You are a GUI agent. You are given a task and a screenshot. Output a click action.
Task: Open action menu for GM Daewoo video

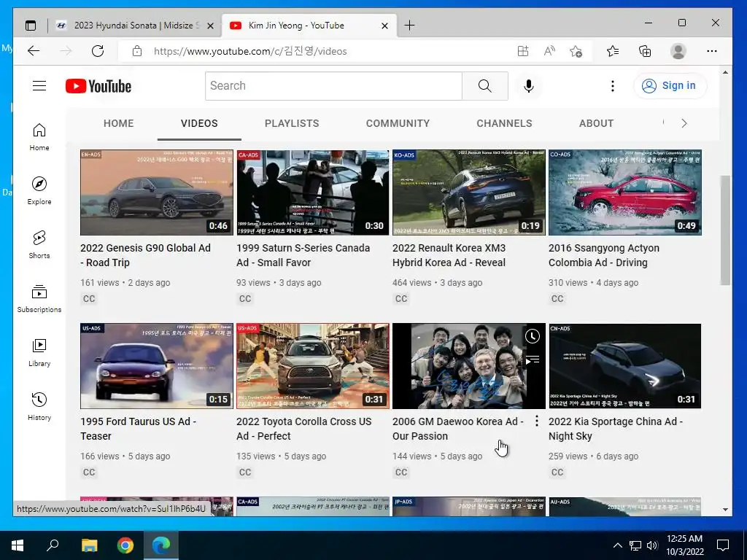(x=537, y=421)
